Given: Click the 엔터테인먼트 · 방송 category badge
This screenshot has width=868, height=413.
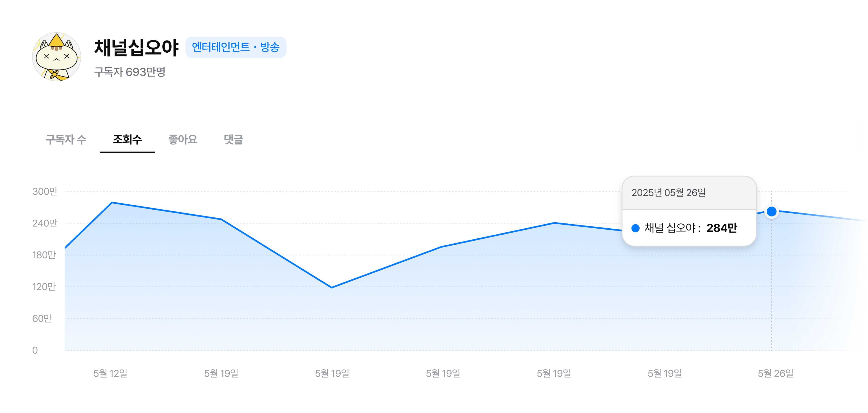Looking at the screenshot, I should [x=236, y=47].
